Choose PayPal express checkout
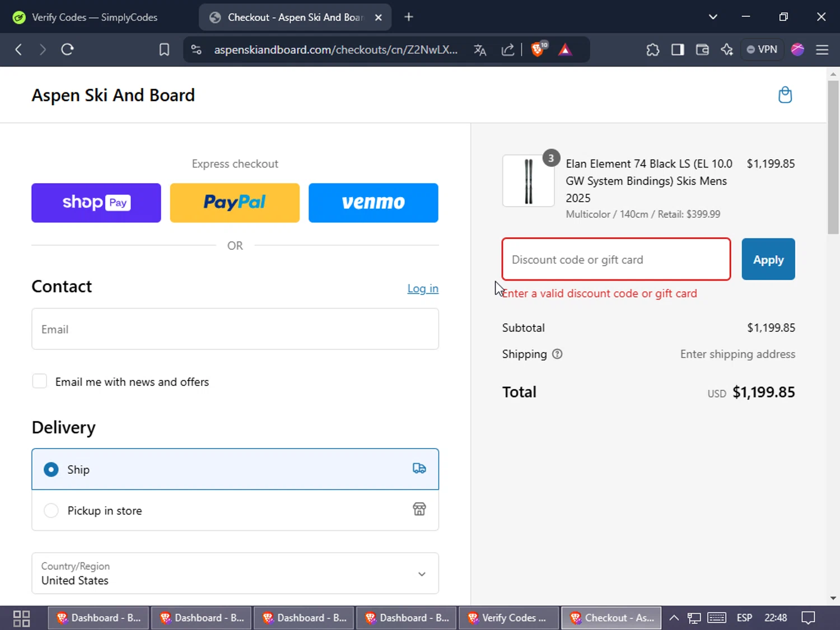Viewport: 840px width, 630px height. pyautogui.click(x=235, y=203)
